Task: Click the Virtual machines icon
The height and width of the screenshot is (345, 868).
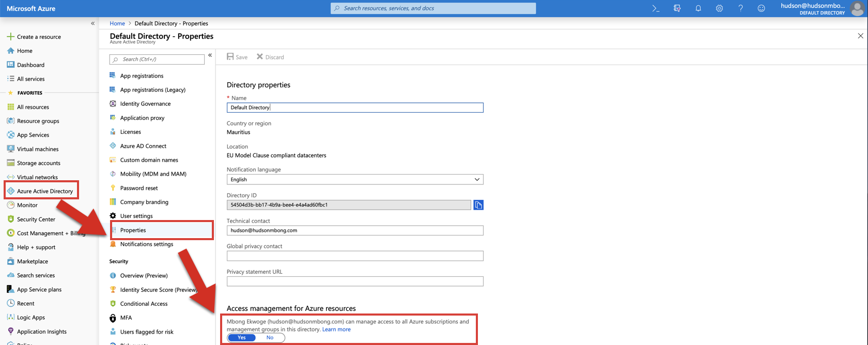Action: (10, 149)
